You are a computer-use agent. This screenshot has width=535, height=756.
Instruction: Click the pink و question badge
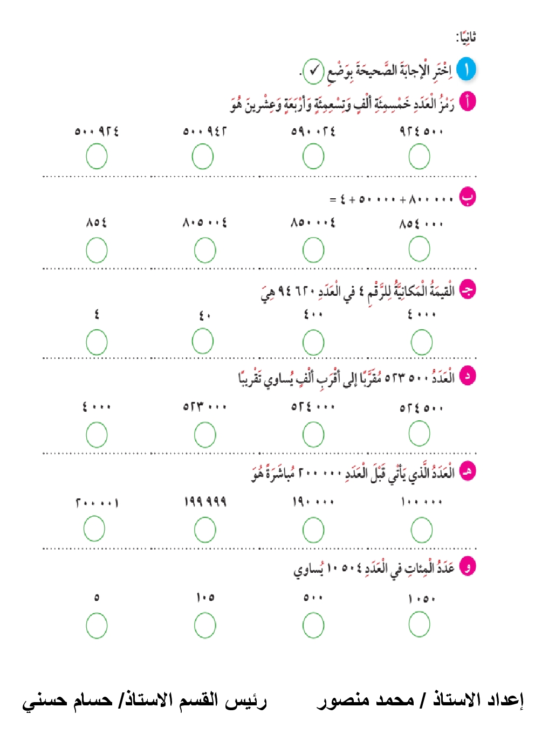pyautogui.click(x=467, y=567)
